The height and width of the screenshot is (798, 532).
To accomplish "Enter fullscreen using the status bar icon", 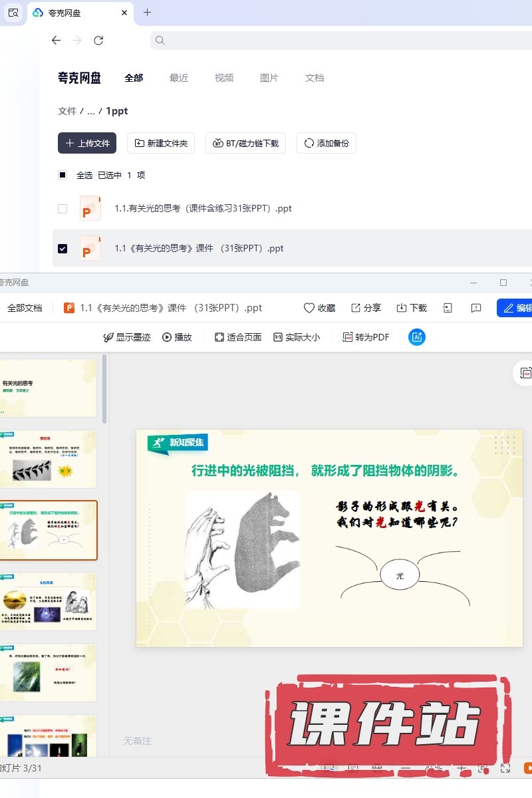I will tap(505, 768).
